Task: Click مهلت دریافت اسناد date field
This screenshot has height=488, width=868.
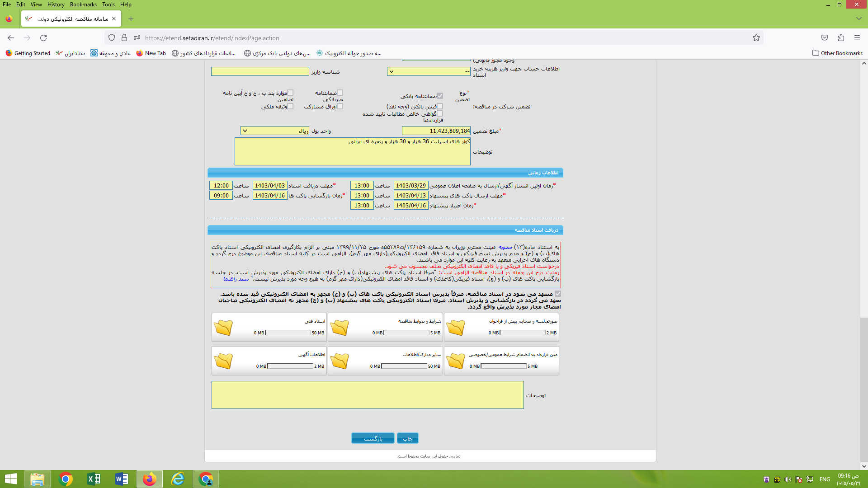Action: tap(270, 185)
